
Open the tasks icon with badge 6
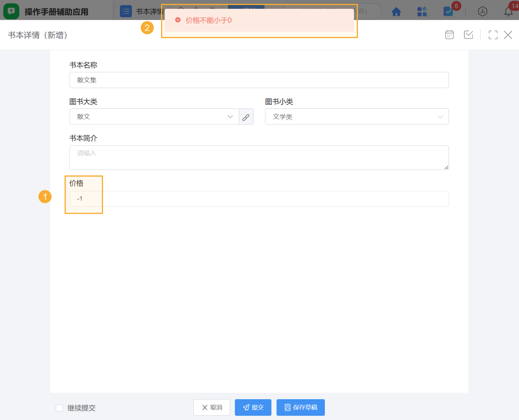tap(447, 12)
